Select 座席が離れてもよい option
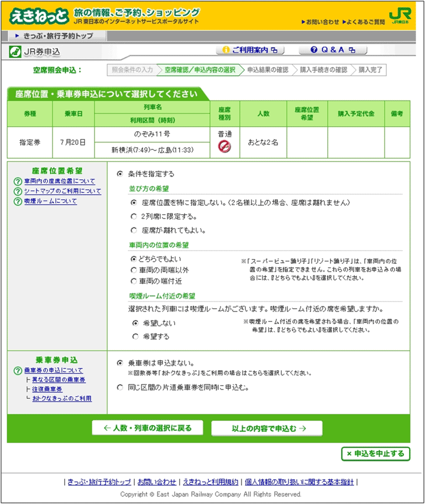Viewport: 425px width, 504px height. pyautogui.click(x=134, y=231)
